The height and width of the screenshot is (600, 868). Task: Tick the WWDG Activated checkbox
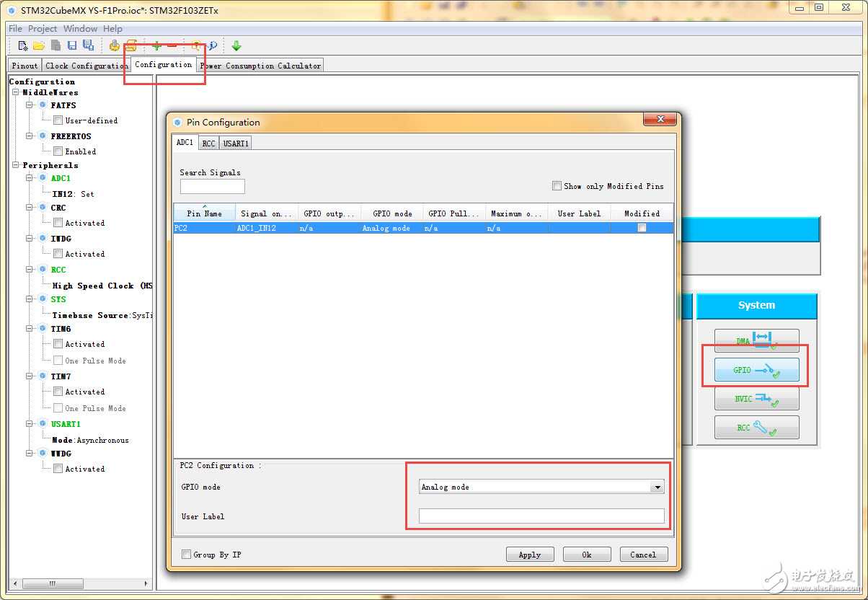coord(58,469)
